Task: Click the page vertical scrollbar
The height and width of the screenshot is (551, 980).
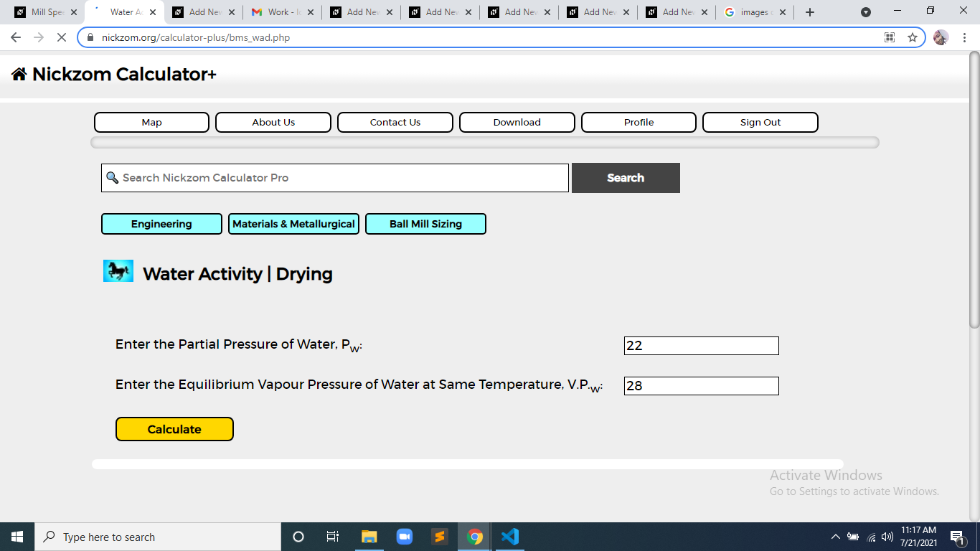Action: pyautogui.click(x=974, y=190)
